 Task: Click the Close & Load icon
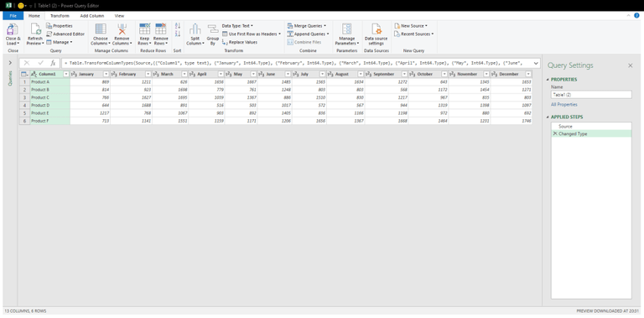(13, 29)
